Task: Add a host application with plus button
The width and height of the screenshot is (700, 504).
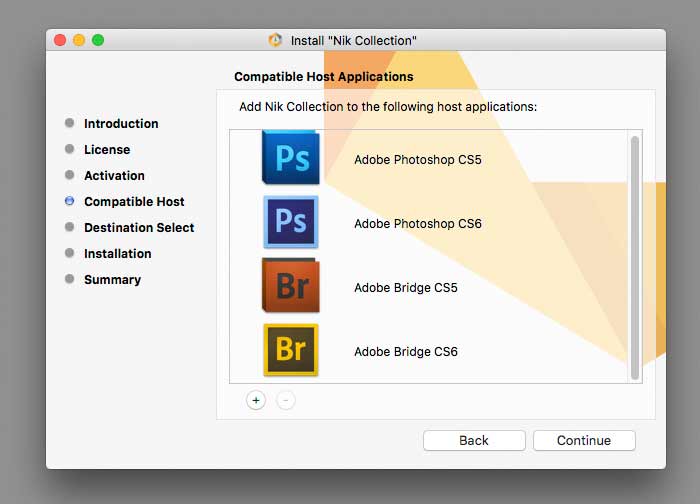Action: [256, 400]
